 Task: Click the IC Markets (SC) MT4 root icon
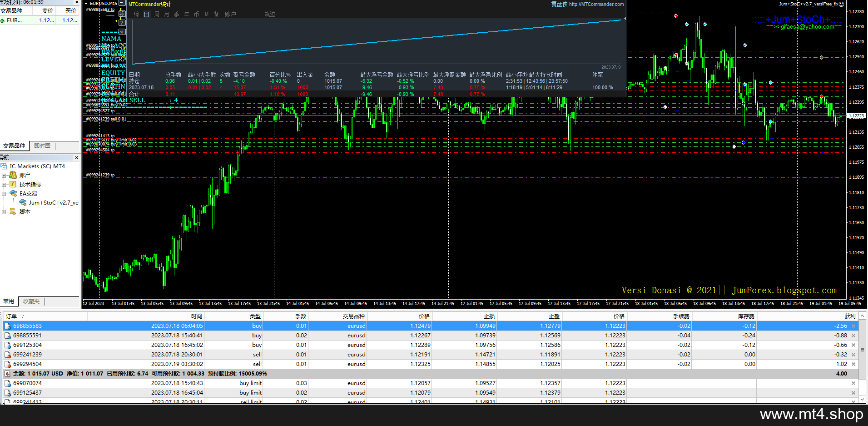point(4,166)
